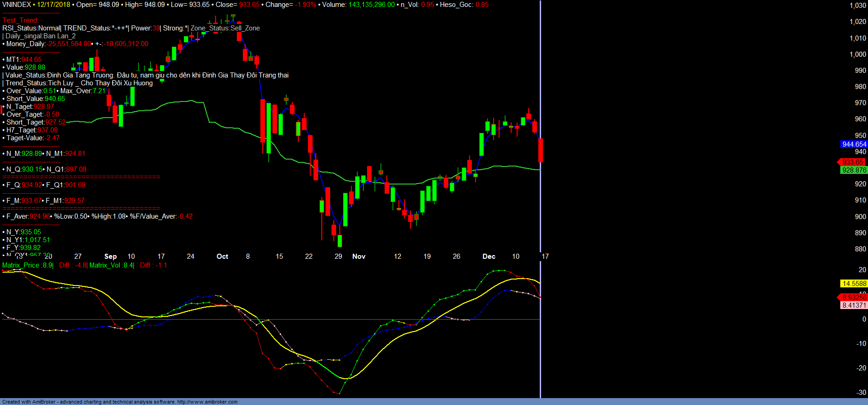
Task: Open the amibroker.com link in footer
Action: 207,402
